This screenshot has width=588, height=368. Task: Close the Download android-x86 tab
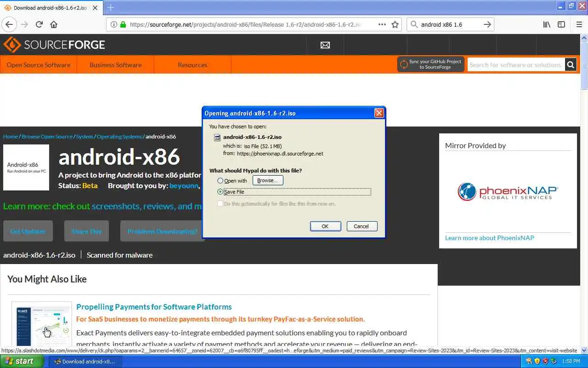(x=95, y=8)
